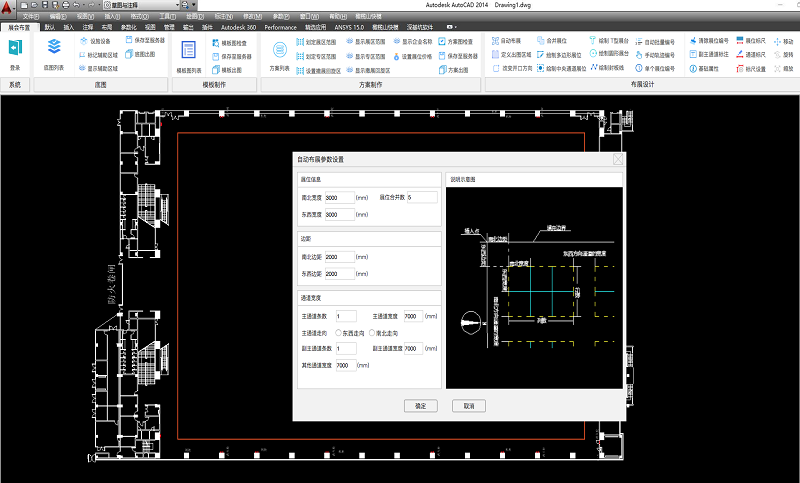This screenshot has width=800, height=483.
Task: Click the 展位合并数 input field
Action: click(x=422, y=197)
